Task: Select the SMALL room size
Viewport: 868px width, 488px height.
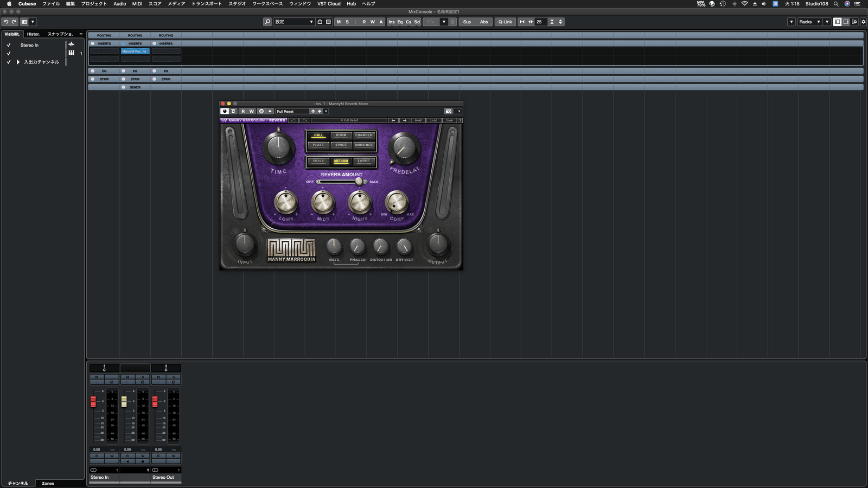Action: pos(318,161)
